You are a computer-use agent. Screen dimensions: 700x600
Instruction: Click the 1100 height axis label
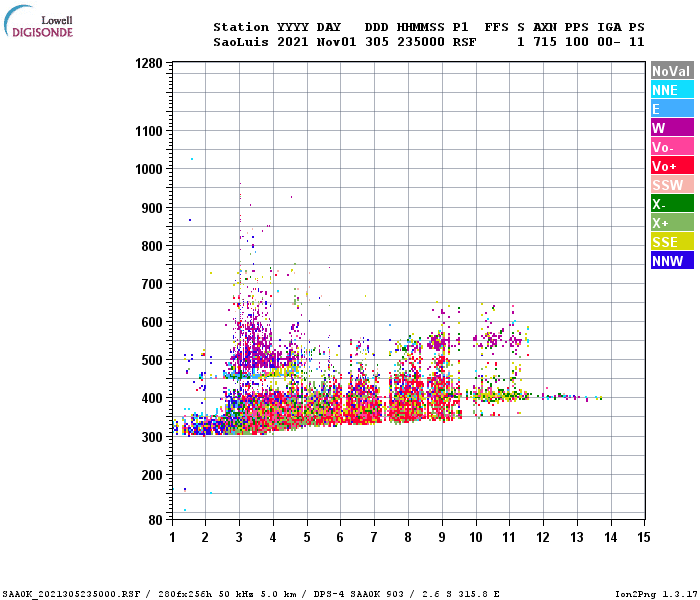[149, 131]
